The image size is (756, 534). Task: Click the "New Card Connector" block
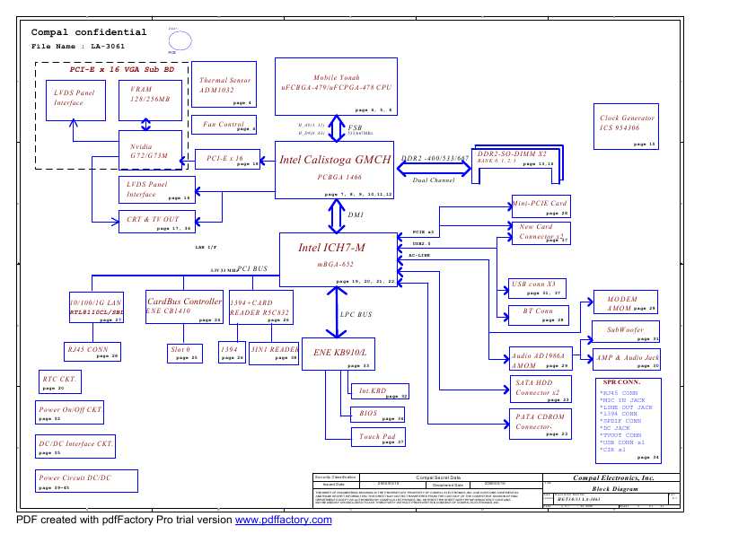[541, 233]
